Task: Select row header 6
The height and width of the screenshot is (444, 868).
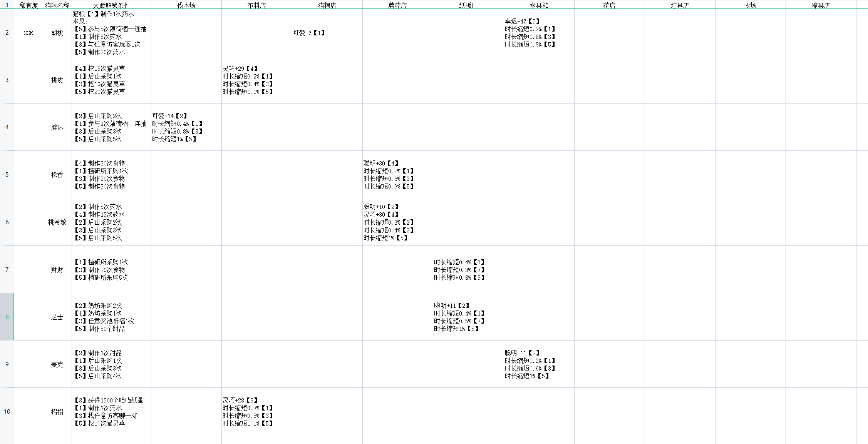Action: click(x=7, y=222)
